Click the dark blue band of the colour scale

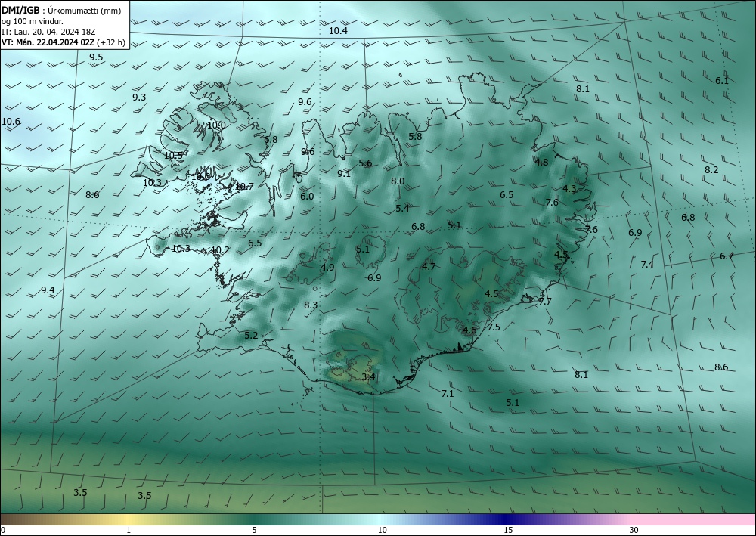[507, 519]
